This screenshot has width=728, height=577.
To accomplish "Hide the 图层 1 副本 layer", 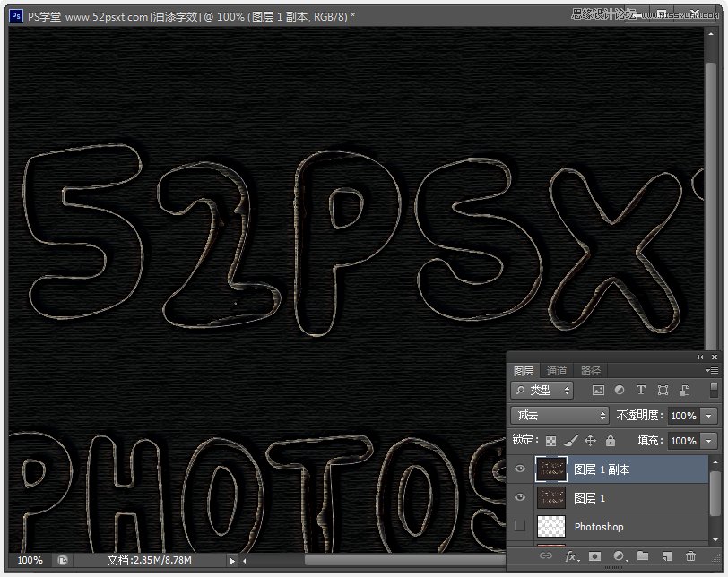I will [x=520, y=469].
